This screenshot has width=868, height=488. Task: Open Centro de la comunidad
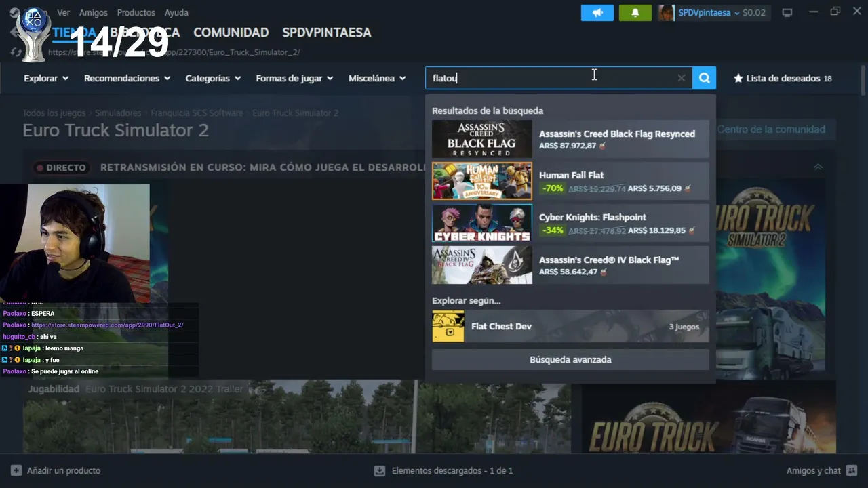(x=771, y=129)
